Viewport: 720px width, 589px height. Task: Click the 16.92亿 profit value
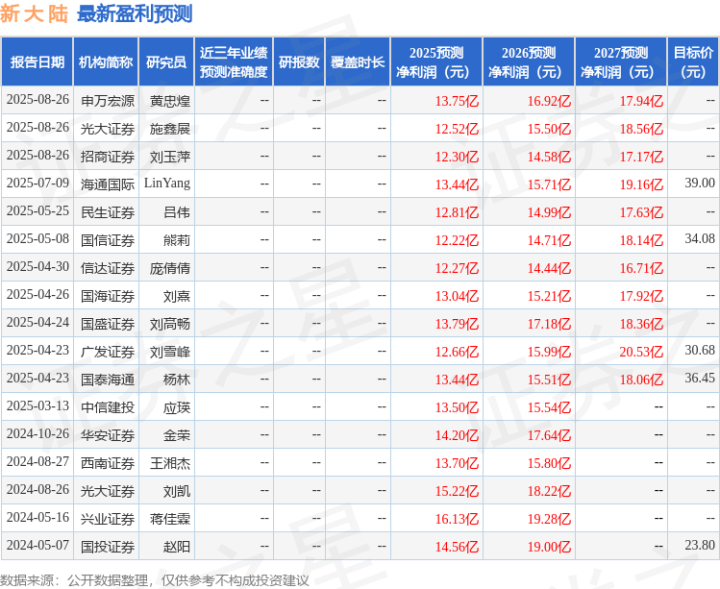(x=549, y=101)
